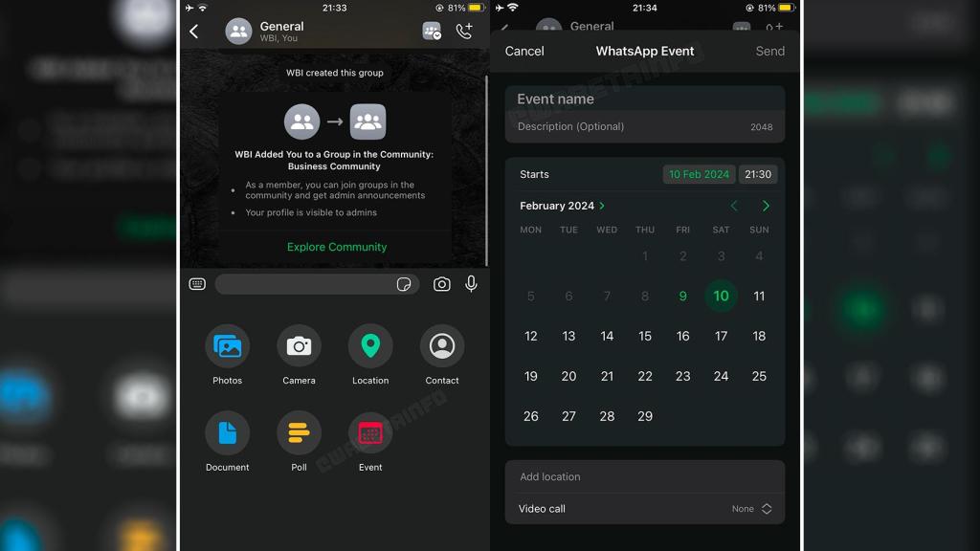This screenshot has height=551, width=980.
Task: Click the Description (Optional) field
Action: 644,127
